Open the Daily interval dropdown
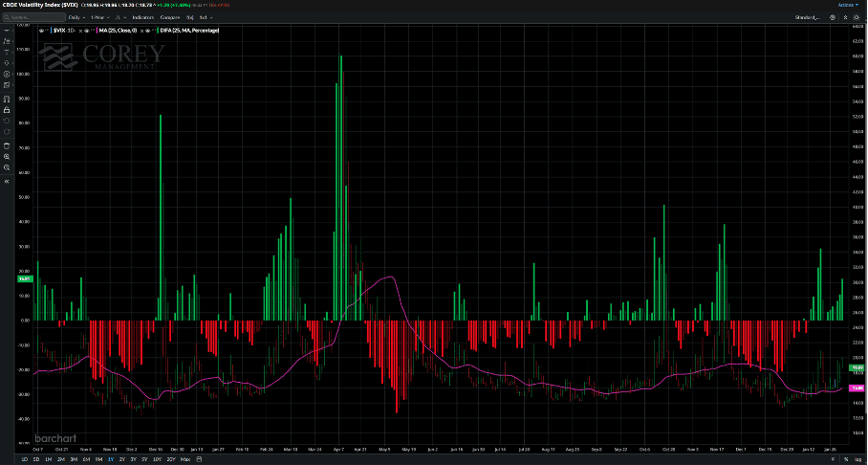Screen dimensions: 868x465 (76, 17)
